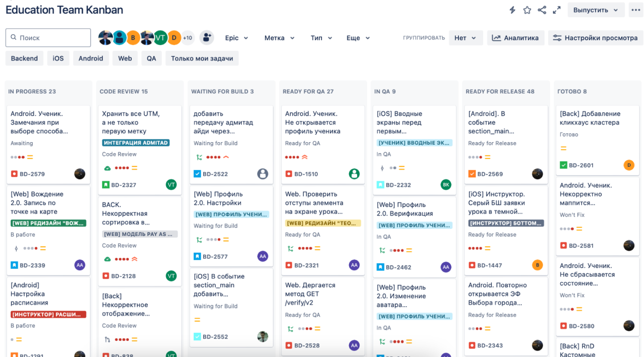Star this board as favorite
The height and width of the screenshot is (357, 644).
[527, 10]
